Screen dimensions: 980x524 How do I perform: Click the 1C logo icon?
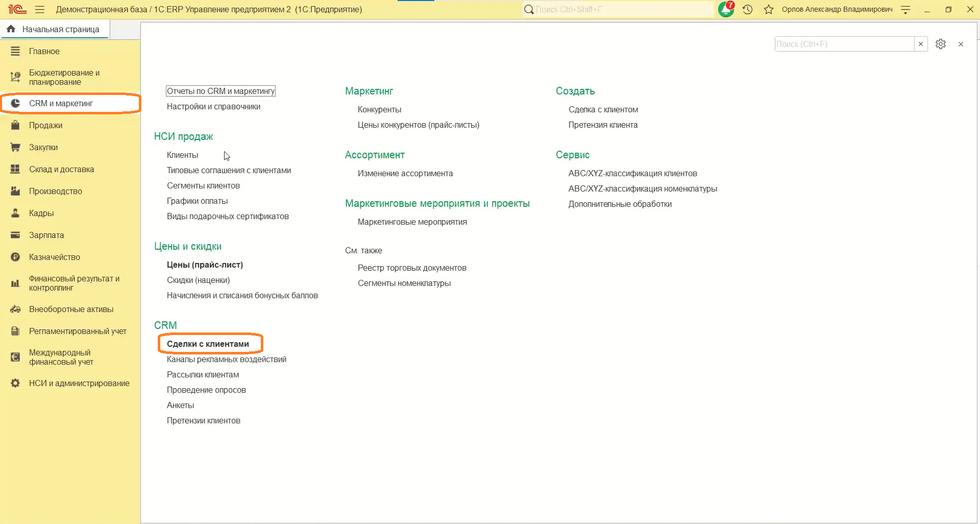[17, 9]
